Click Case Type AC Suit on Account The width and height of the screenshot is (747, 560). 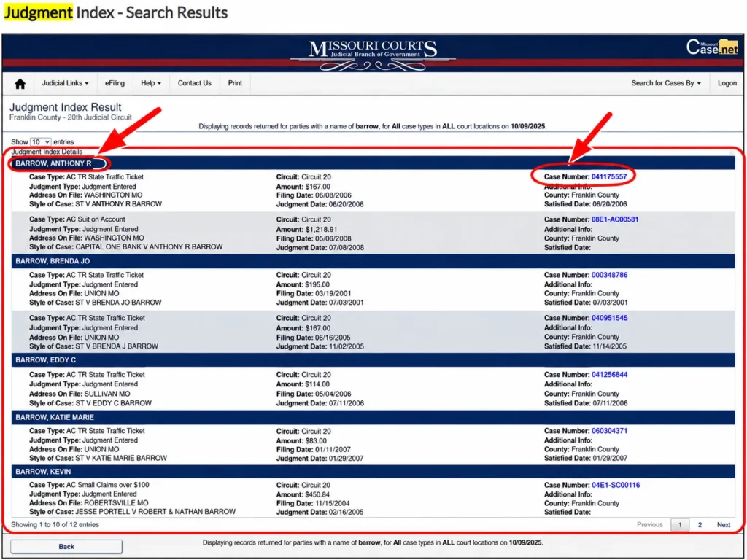[x=77, y=219]
